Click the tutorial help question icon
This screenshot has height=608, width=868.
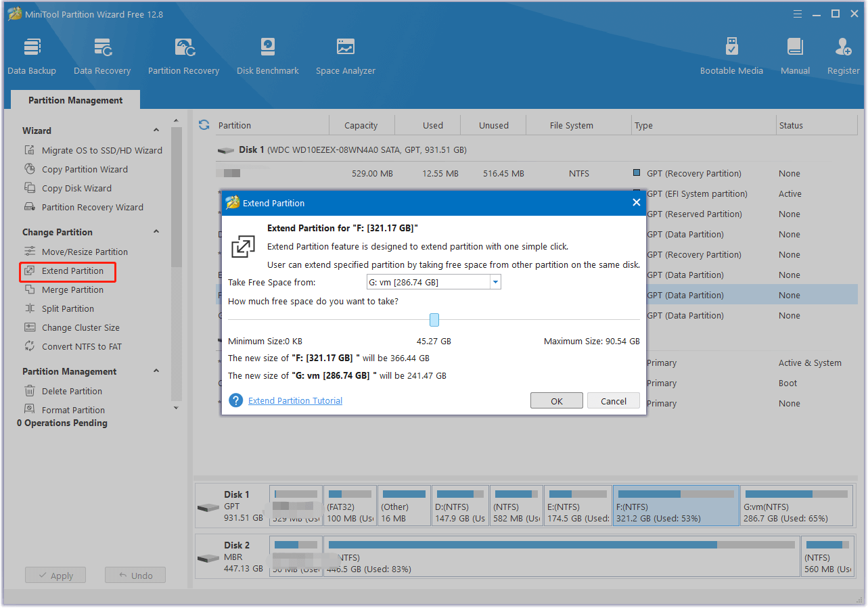point(235,400)
